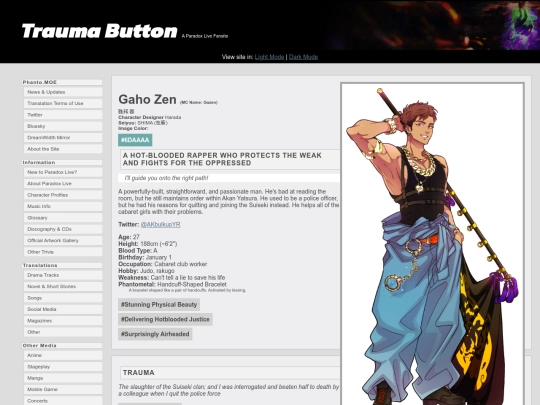Open the Manga media page
The image size is (540, 405).
coord(63,378)
